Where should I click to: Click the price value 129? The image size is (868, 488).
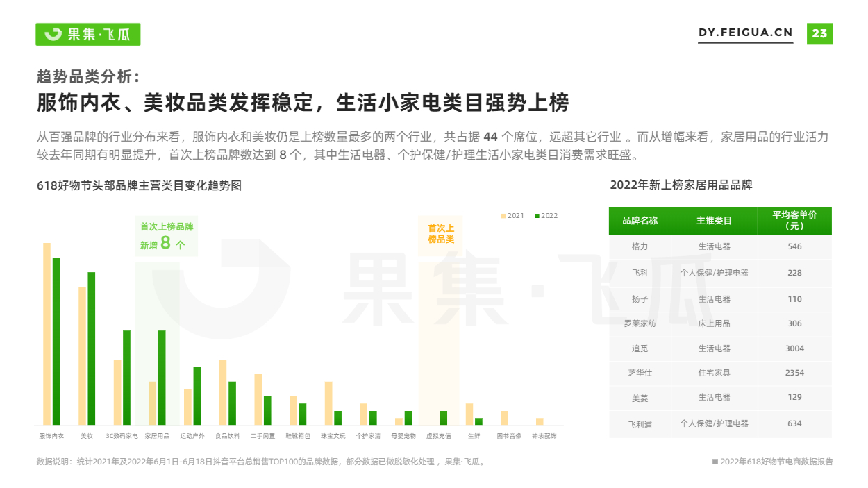[794, 398]
